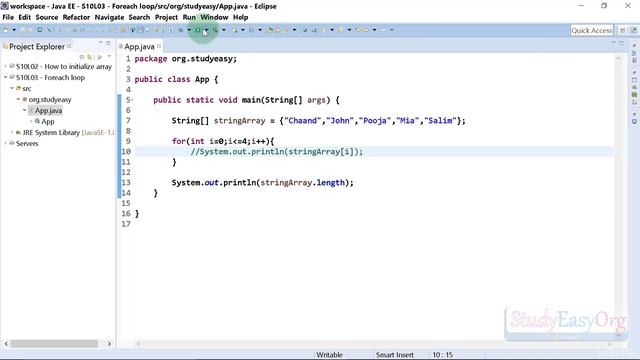Select org.studyeasy package in tree
640x360 pixels.
[50, 99]
